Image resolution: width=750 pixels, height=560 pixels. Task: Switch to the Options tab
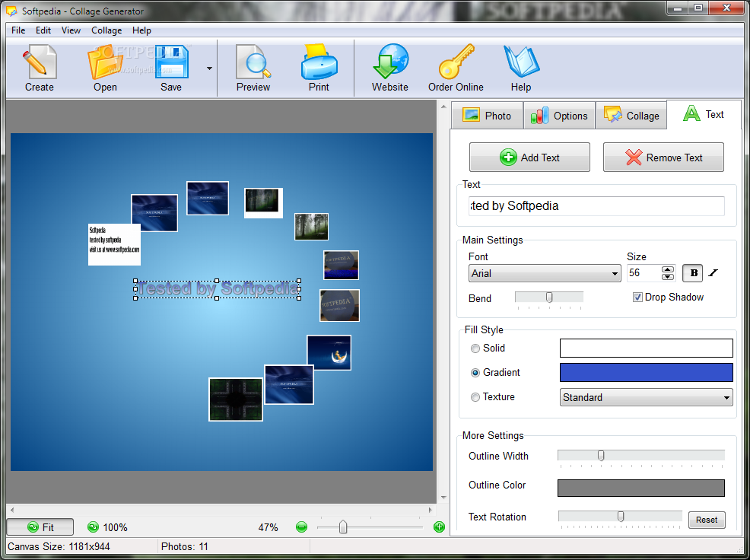point(559,116)
